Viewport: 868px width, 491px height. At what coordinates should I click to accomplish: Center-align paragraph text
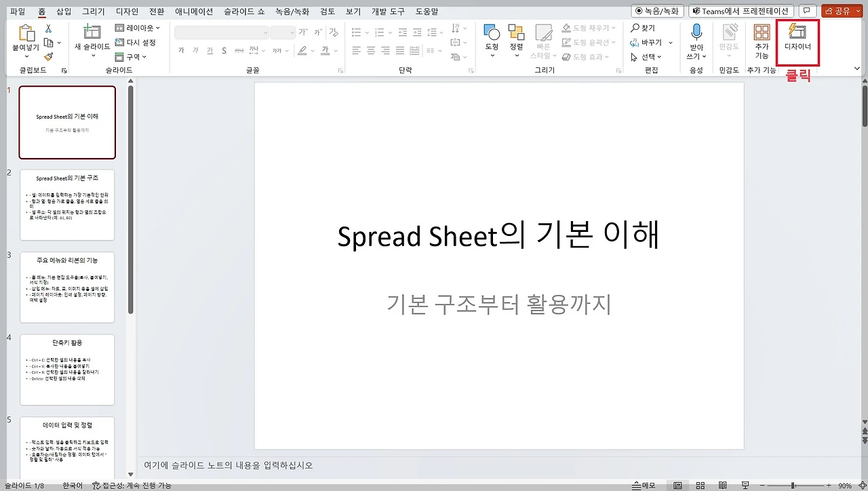371,50
